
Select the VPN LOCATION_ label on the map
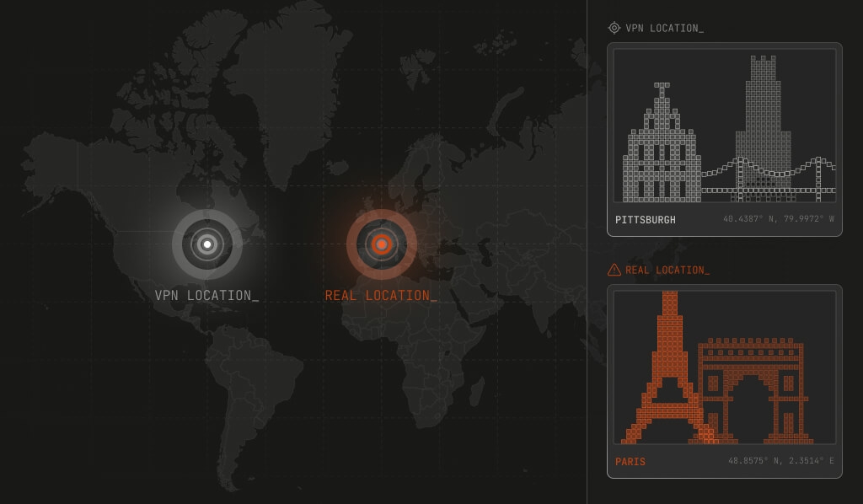click(x=205, y=296)
